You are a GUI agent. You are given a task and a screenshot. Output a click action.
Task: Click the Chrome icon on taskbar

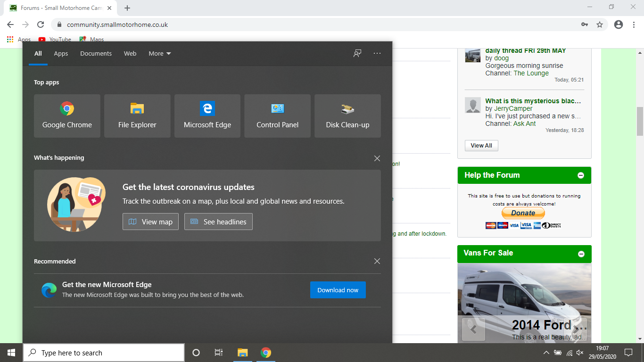pyautogui.click(x=266, y=353)
